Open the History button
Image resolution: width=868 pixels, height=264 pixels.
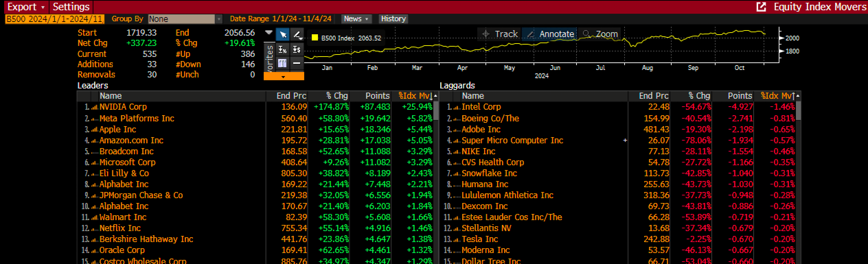(x=393, y=19)
